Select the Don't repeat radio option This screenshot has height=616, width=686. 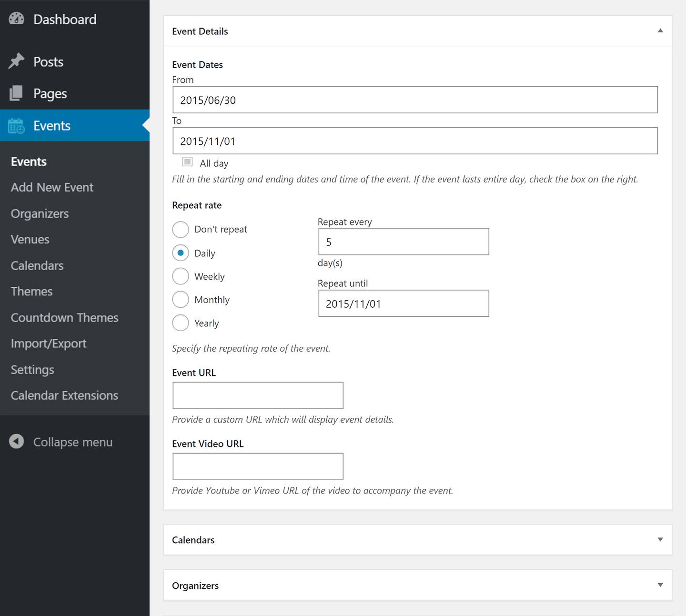click(181, 230)
